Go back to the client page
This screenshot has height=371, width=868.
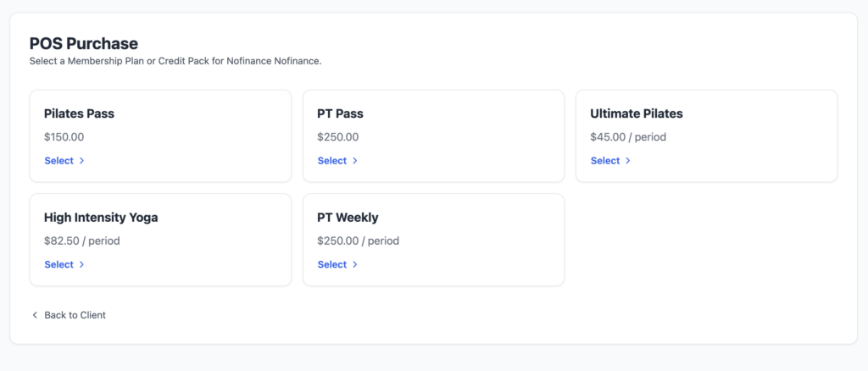pos(75,315)
